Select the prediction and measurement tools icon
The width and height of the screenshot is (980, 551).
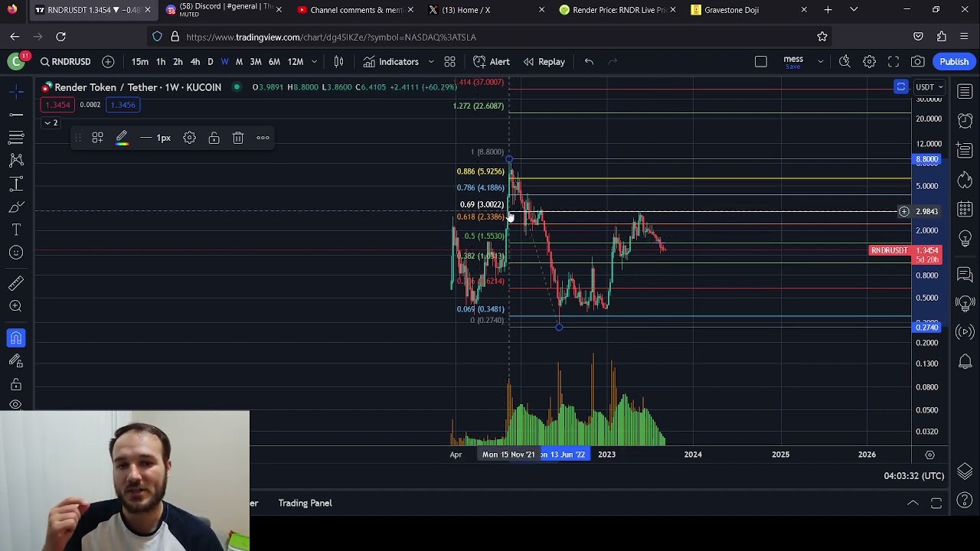point(16,184)
